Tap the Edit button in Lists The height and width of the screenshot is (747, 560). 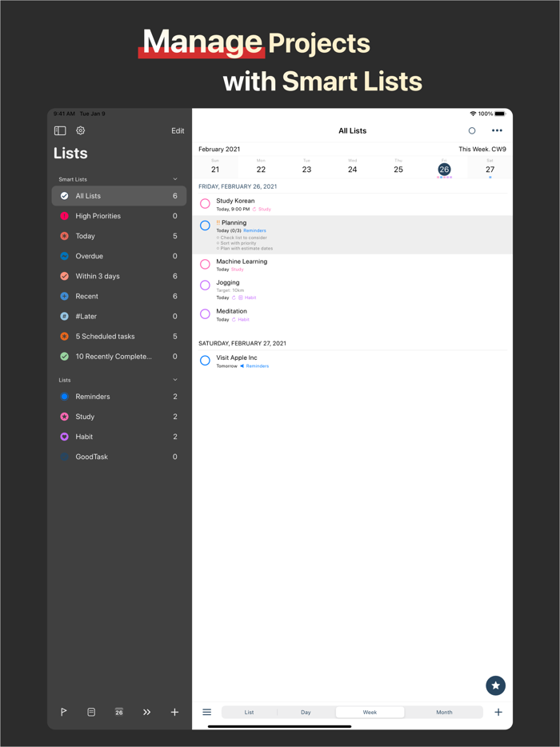178,131
